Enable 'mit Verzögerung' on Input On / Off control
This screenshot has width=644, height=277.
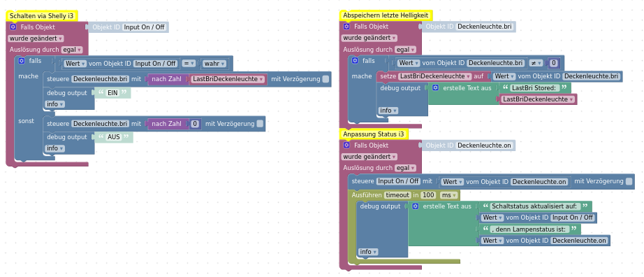pos(629,181)
